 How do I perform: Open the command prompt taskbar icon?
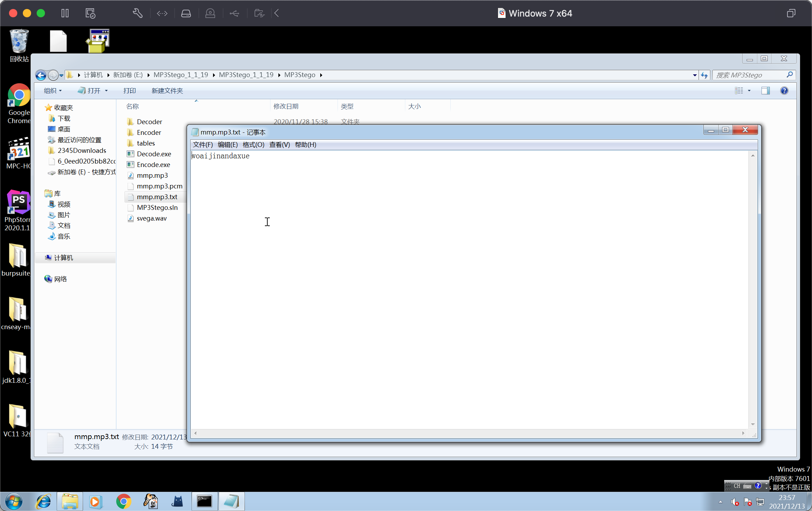pyautogui.click(x=204, y=501)
